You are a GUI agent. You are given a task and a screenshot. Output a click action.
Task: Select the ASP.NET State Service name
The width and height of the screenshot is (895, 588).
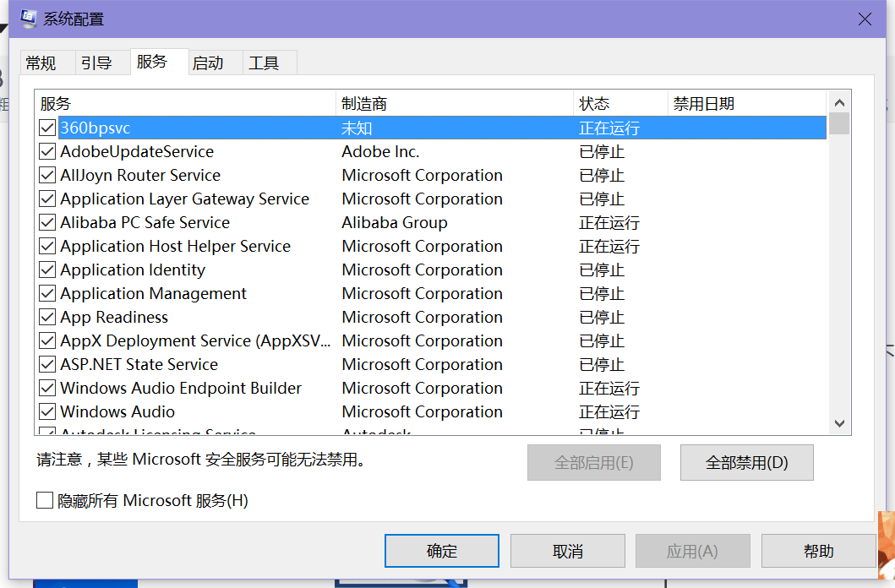pyautogui.click(x=139, y=364)
